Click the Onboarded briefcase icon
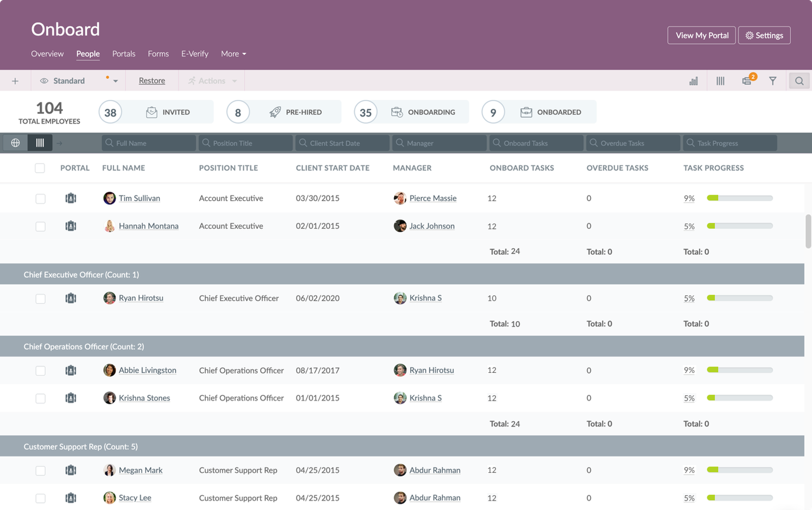Screen dimensions: 812x510 click(x=526, y=112)
